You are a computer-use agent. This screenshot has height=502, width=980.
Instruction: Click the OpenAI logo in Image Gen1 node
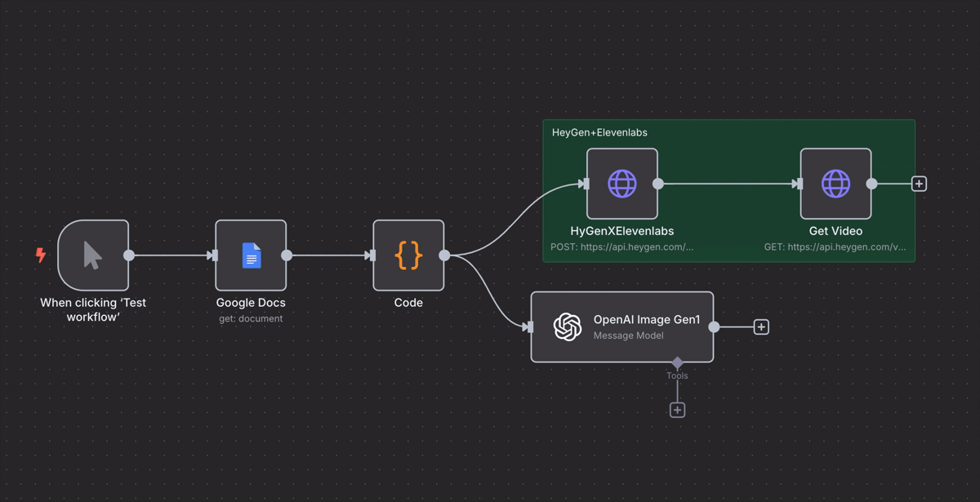pos(567,327)
